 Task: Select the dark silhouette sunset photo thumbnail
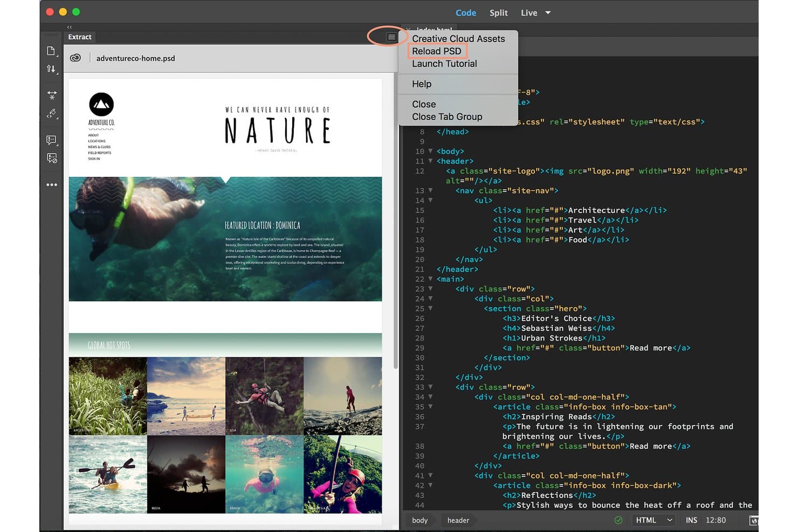point(186,474)
